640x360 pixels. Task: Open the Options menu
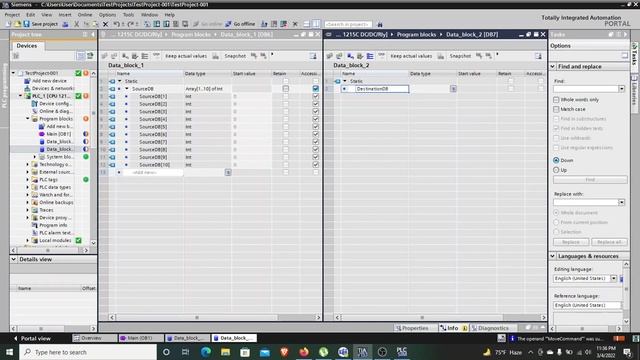click(107, 15)
